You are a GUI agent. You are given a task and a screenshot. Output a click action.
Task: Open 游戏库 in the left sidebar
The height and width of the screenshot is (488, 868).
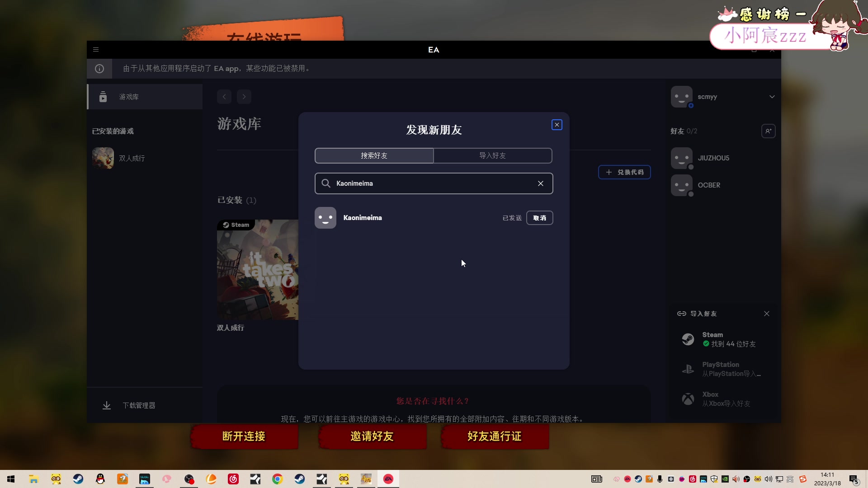pos(145,97)
